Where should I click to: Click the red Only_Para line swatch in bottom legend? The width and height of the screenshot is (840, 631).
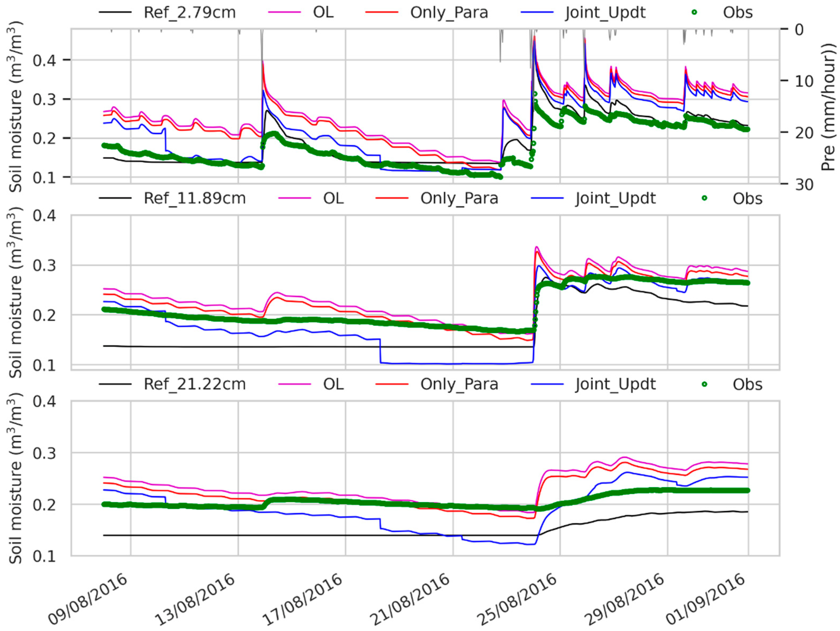click(392, 384)
